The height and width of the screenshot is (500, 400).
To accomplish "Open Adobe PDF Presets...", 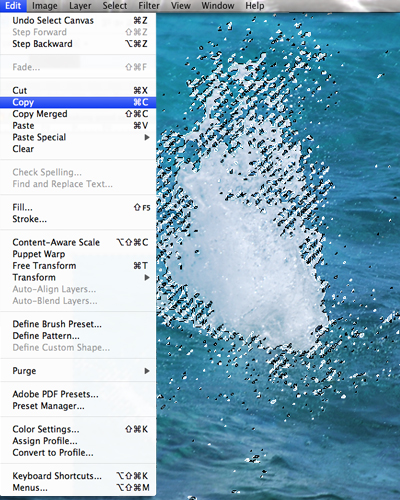I will tap(78, 394).
